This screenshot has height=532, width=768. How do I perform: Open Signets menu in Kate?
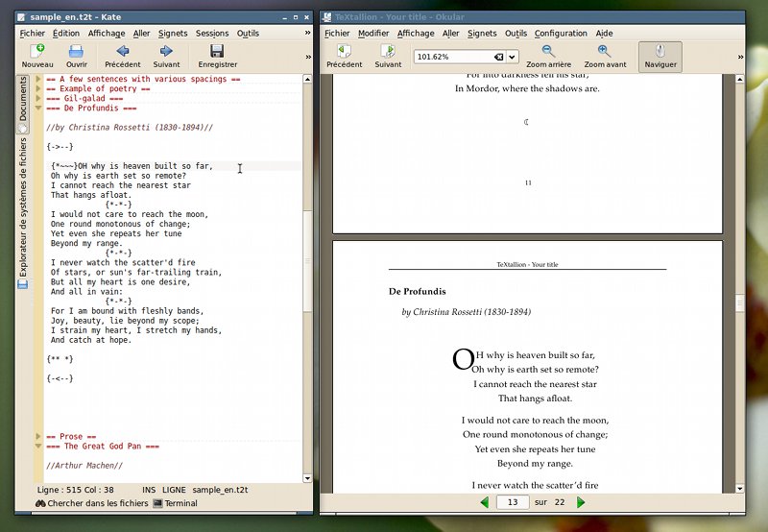(173, 34)
